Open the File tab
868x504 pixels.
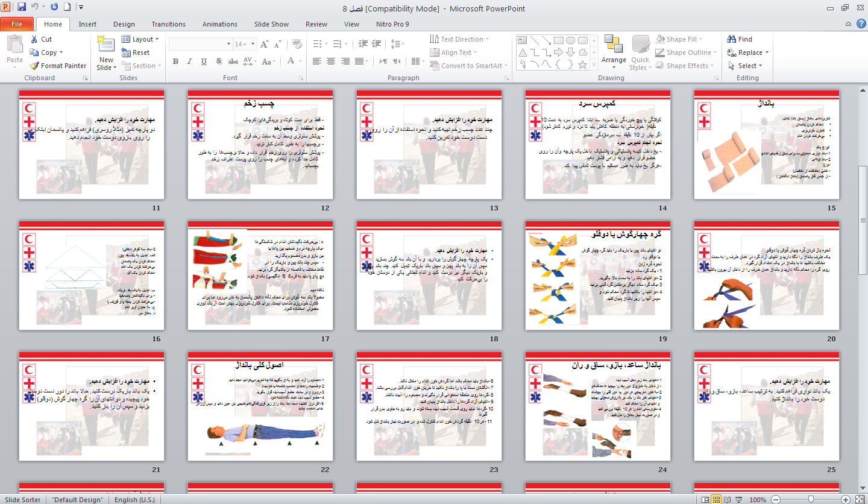pyautogui.click(x=17, y=24)
